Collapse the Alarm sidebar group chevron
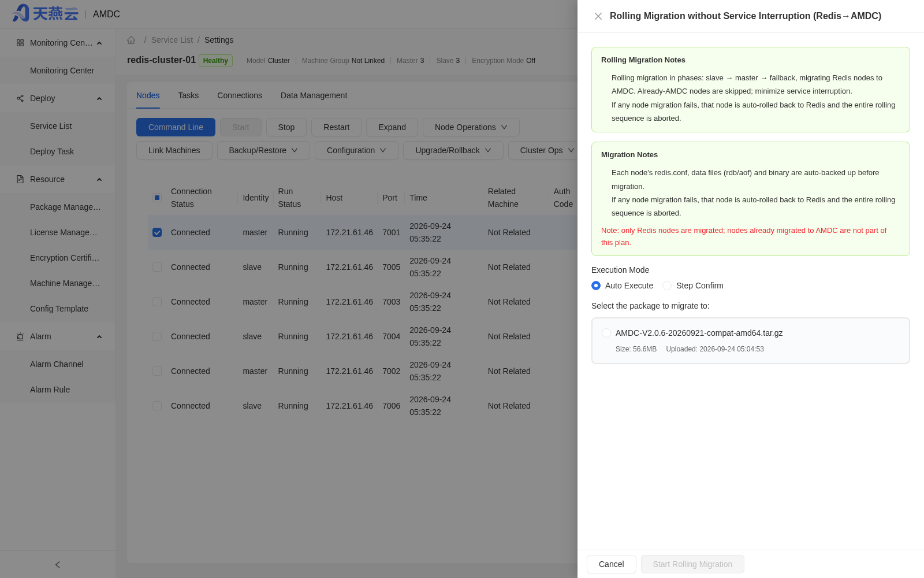This screenshot has height=578, width=924. [99, 336]
